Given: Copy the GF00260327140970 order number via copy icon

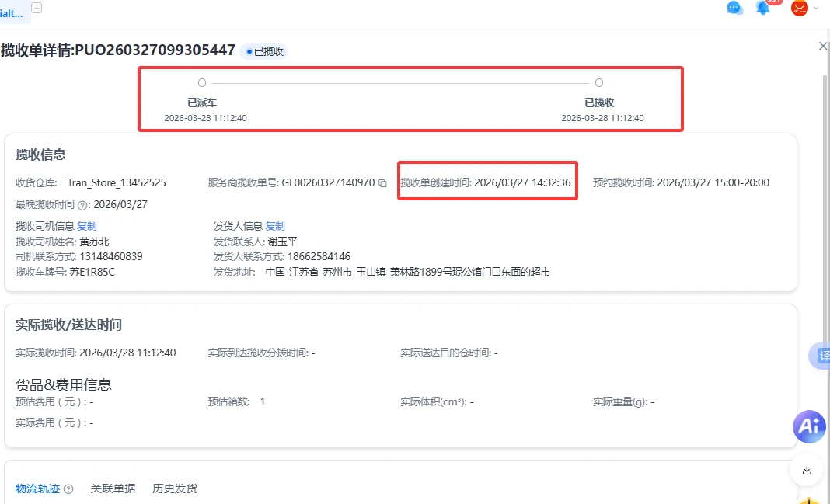Looking at the screenshot, I should 382,183.
